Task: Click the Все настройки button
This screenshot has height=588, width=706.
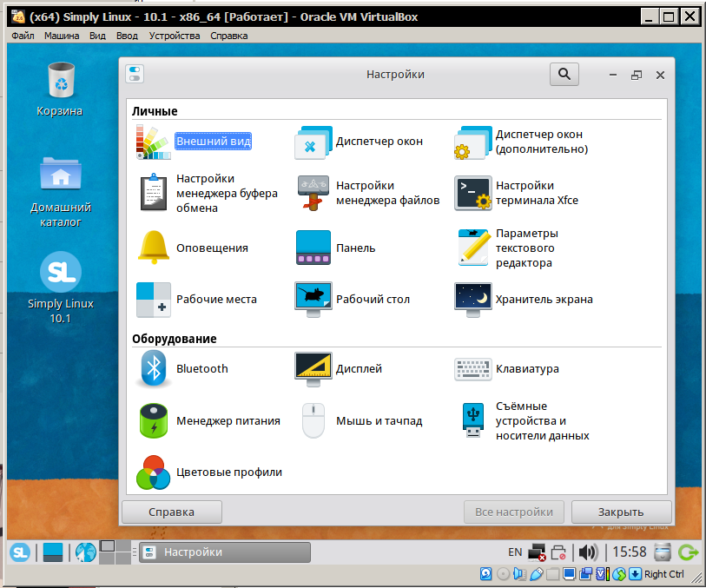Action: click(514, 512)
